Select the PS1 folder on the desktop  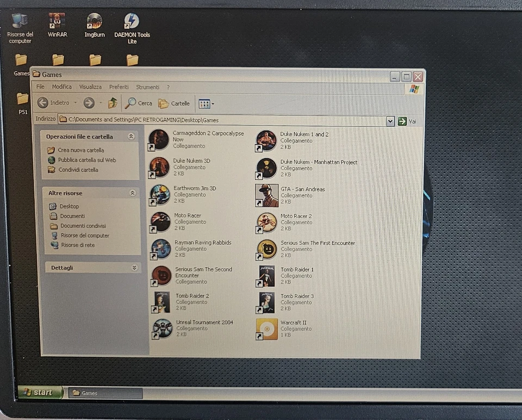[x=23, y=103]
